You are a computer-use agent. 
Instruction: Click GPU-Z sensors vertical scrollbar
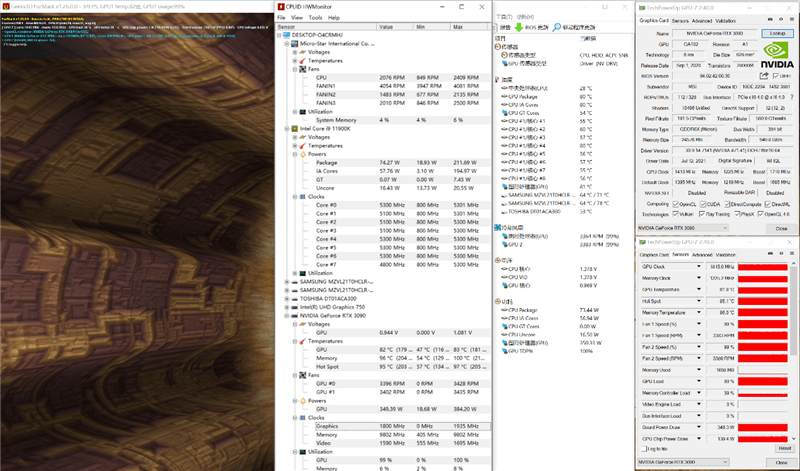[793, 352]
